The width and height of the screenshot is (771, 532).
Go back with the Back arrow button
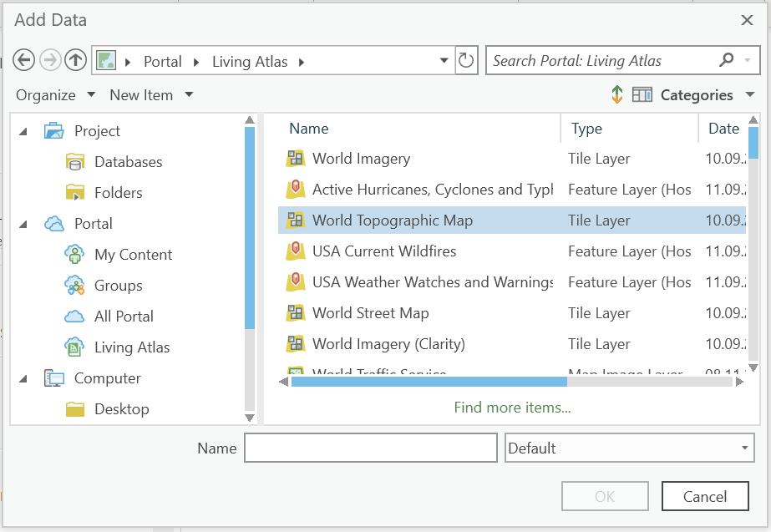coord(23,60)
